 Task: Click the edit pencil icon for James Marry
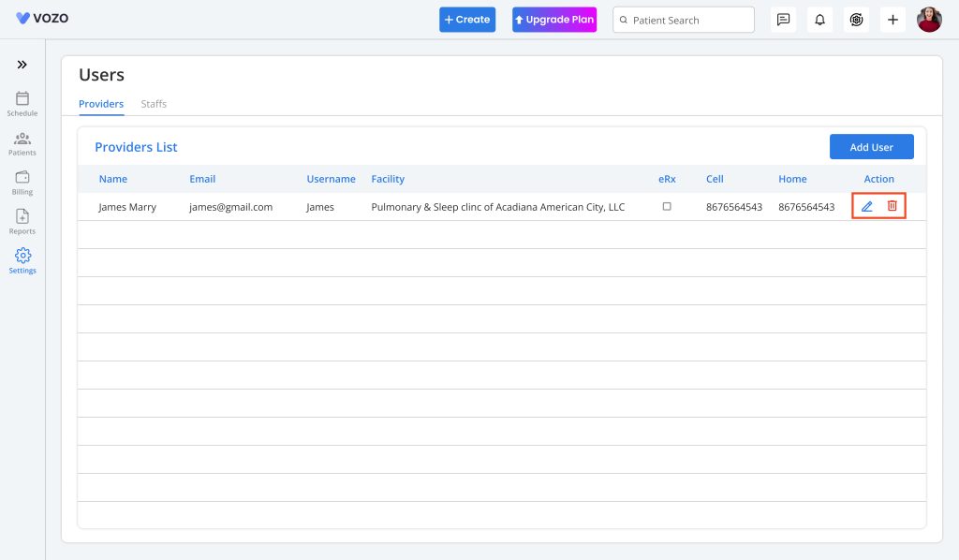pos(867,206)
